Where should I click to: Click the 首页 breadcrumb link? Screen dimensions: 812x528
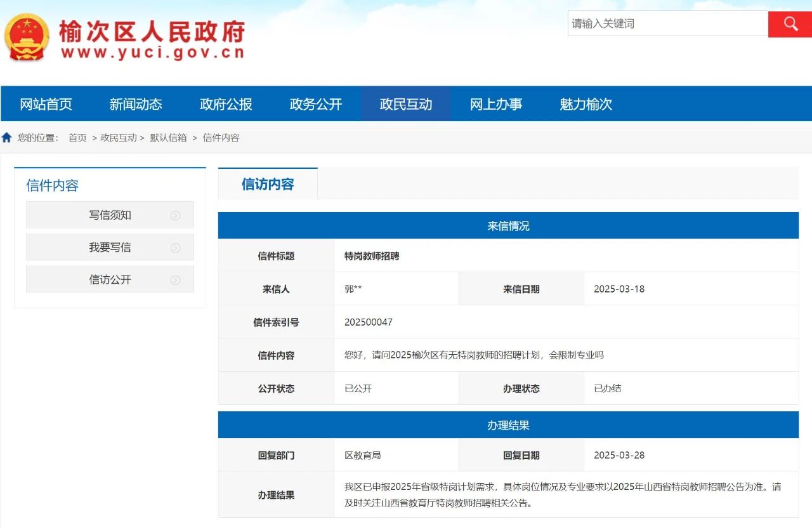coord(77,138)
